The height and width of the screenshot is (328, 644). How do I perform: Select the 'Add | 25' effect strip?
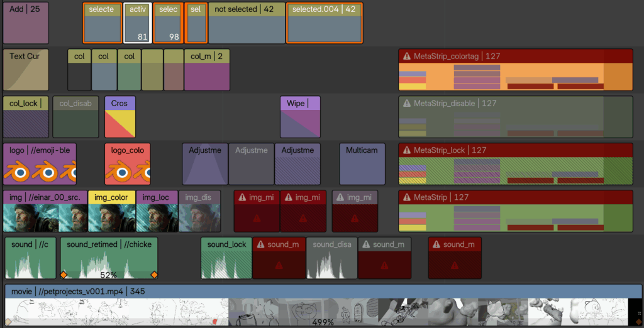pos(26,23)
